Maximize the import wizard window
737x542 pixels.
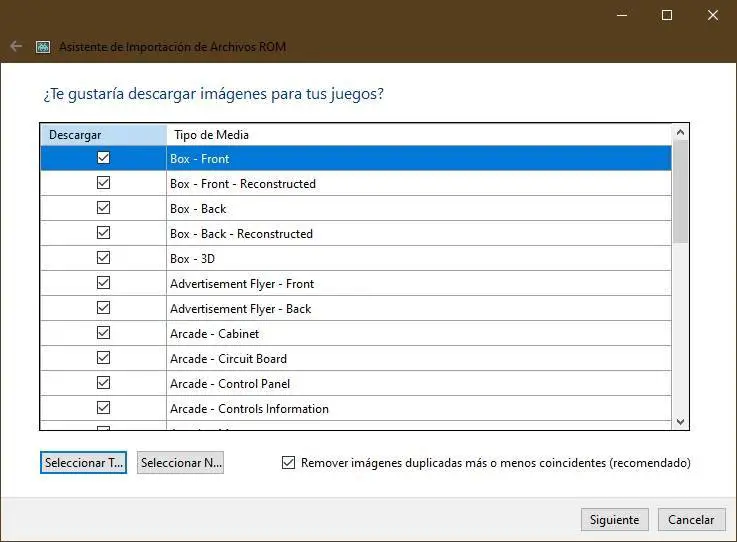coord(666,15)
